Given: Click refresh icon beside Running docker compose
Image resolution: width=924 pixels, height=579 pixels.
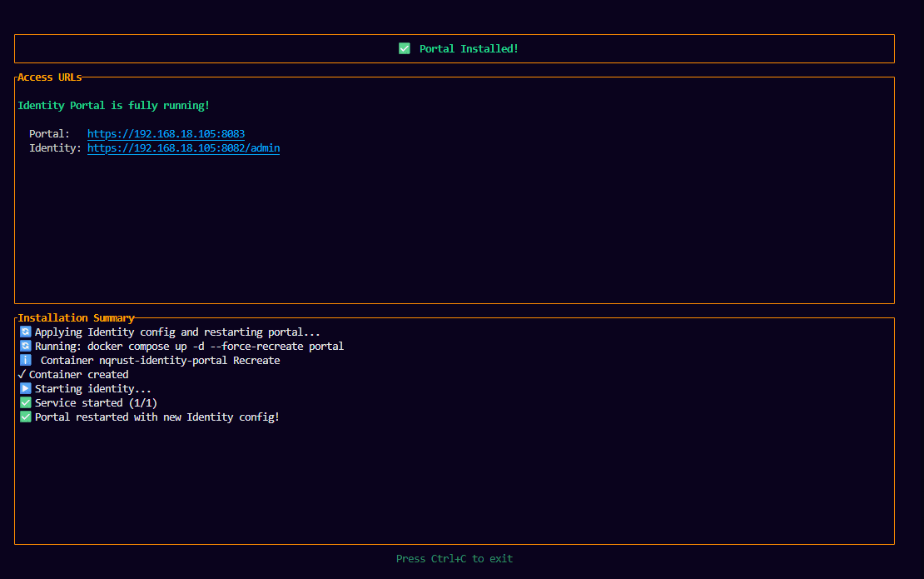Looking at the screenshot, I should [25, 346].
